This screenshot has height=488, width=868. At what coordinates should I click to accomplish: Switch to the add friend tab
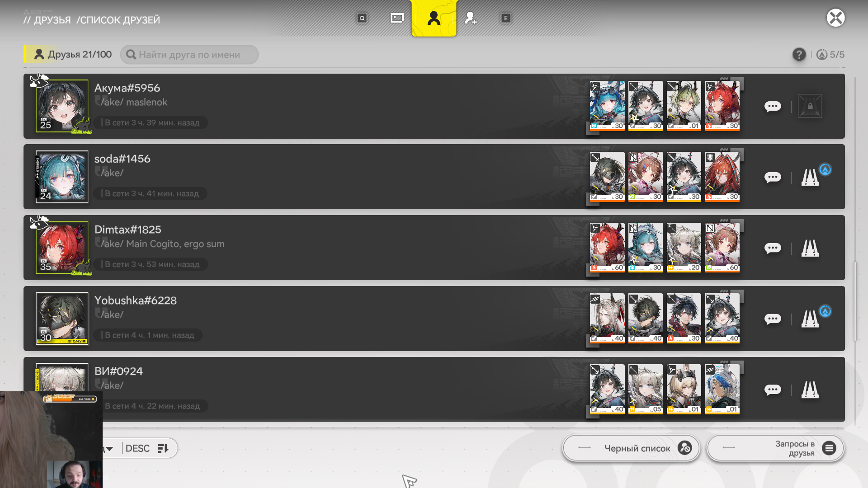[470, 18]
